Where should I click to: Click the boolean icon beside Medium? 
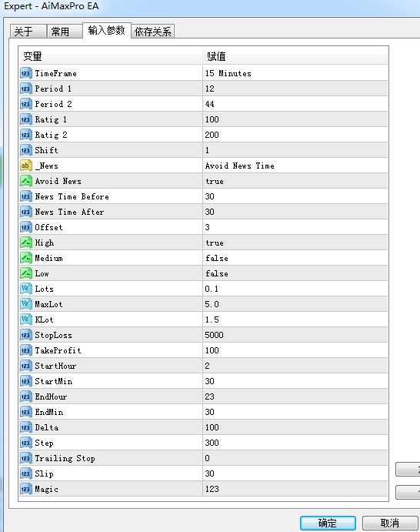(x=26, y=258)
